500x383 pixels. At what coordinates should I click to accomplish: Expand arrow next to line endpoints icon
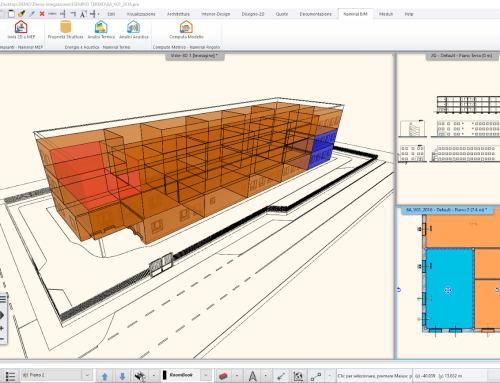329,376
